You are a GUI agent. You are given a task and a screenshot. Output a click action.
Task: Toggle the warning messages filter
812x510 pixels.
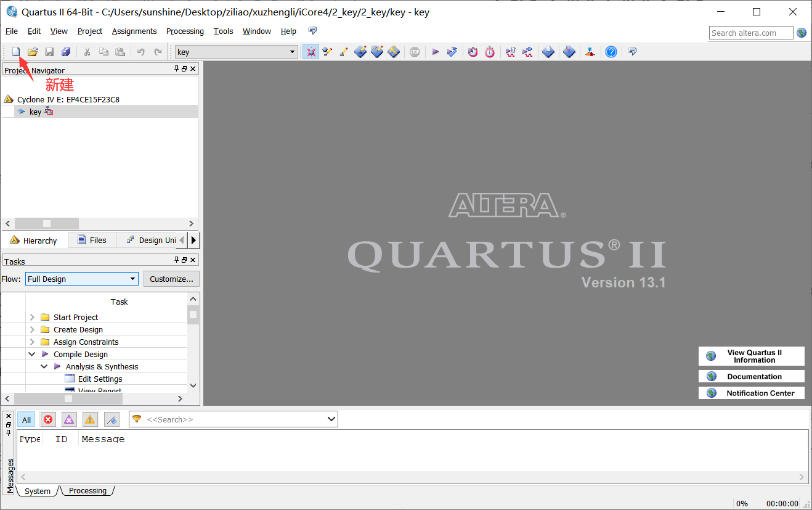tap(90, 419)
